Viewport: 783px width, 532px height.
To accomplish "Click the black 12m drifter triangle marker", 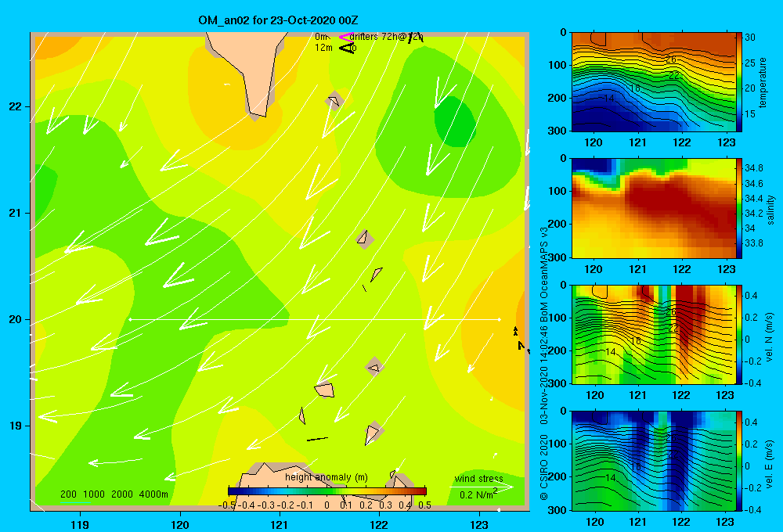I will click(x=346, y=48).
